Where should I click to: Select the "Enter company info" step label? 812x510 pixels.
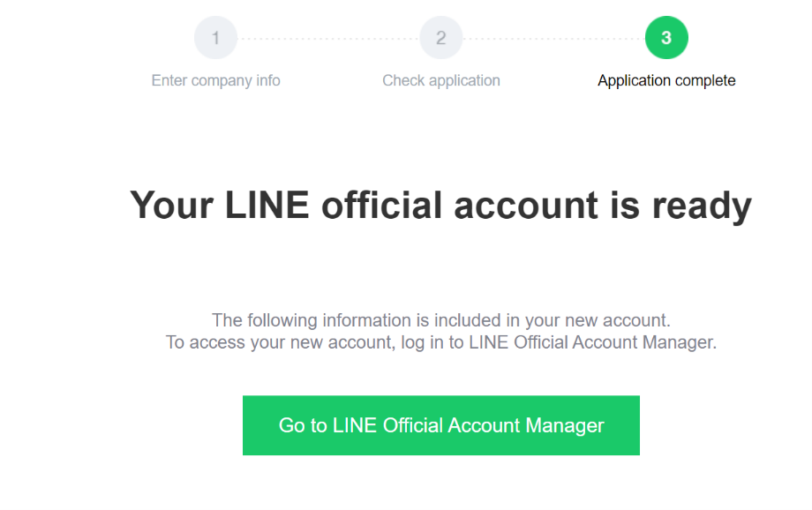216,80
